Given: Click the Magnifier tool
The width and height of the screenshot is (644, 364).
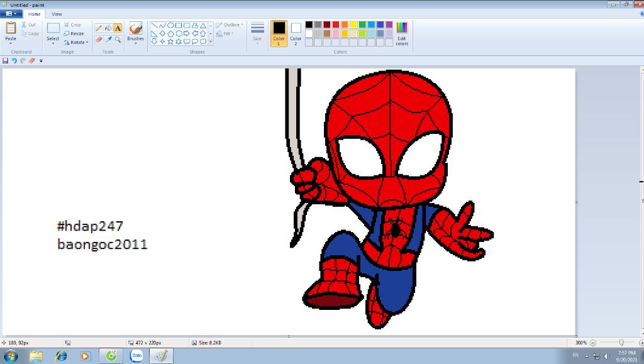Looking at the screenshot, I should tap(118, 40).
